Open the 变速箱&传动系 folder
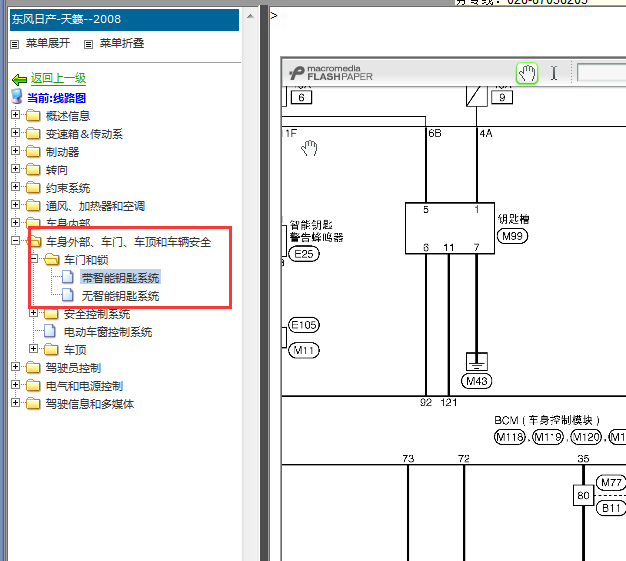The width and height of the screenshot is (626, 561). point(84,134)
